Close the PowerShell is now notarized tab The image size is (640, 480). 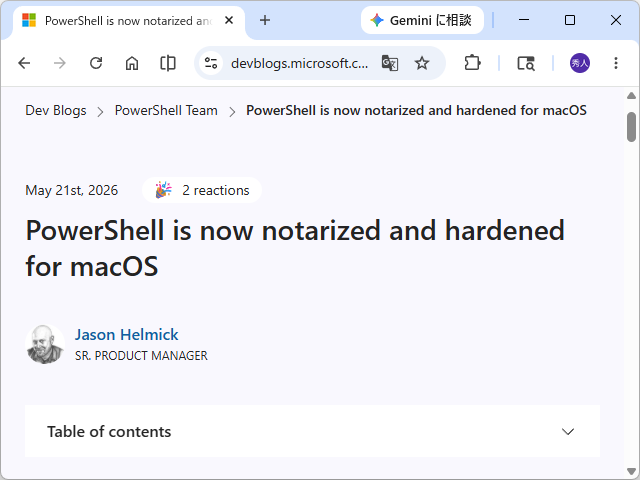229,20
